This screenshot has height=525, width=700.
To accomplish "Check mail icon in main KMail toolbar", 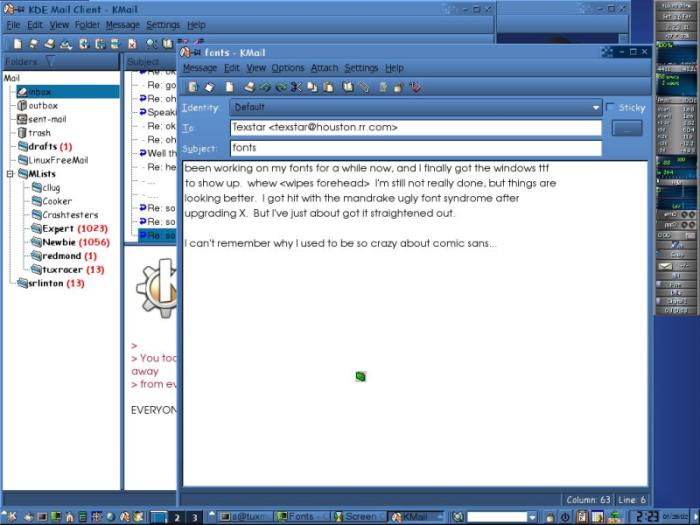I will (66, 44).
